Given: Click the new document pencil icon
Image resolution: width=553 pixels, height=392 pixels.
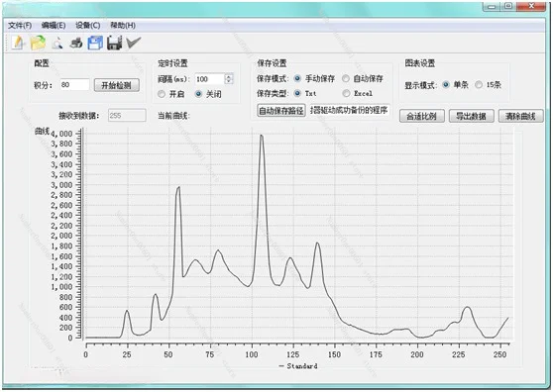Looking at the screenshot, I should coord(18,43).
